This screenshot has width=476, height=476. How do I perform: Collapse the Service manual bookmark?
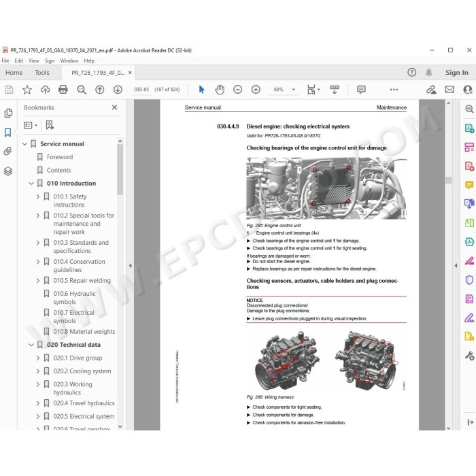(24, 144)
